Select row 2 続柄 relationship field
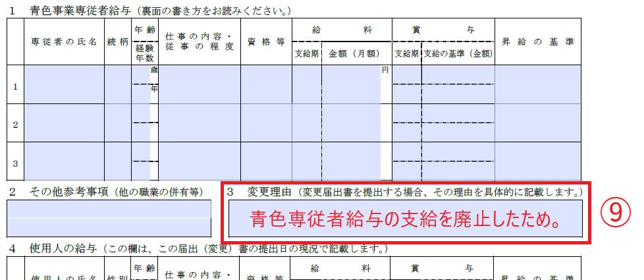 [x=118, y=123]
